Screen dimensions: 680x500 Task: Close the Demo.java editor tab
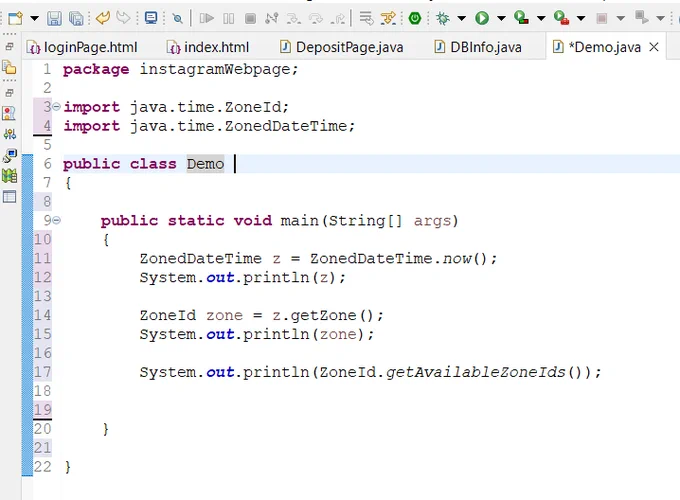(x=654, y=47)
